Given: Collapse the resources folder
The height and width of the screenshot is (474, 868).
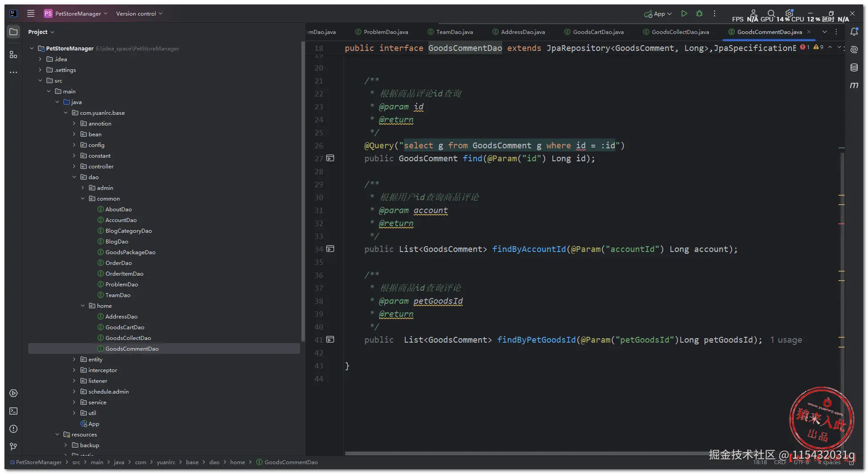Looking at the screenshot, I should [x=57, y=434].
